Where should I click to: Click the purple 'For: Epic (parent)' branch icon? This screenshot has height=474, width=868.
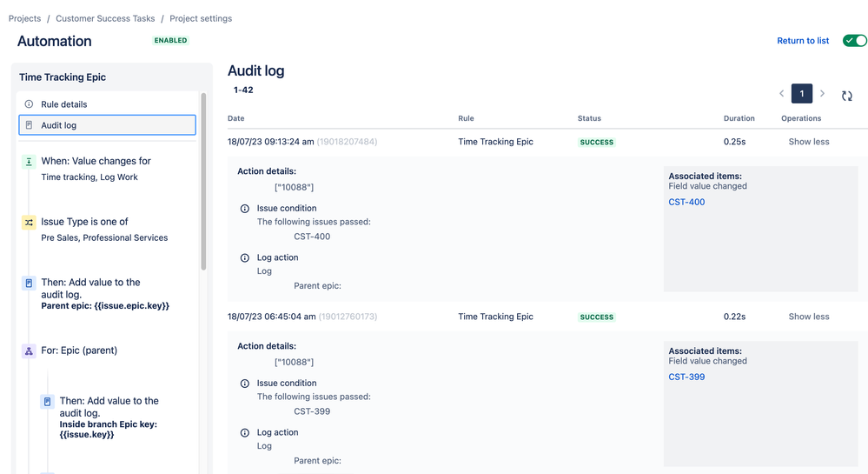(x=29, y=351)
